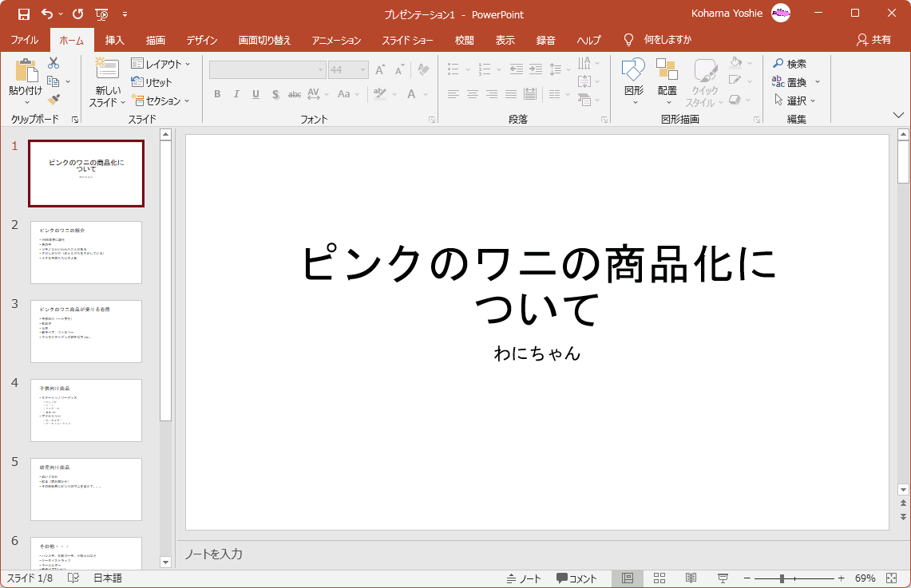Click the Cut scissors icon

point(53,63)
